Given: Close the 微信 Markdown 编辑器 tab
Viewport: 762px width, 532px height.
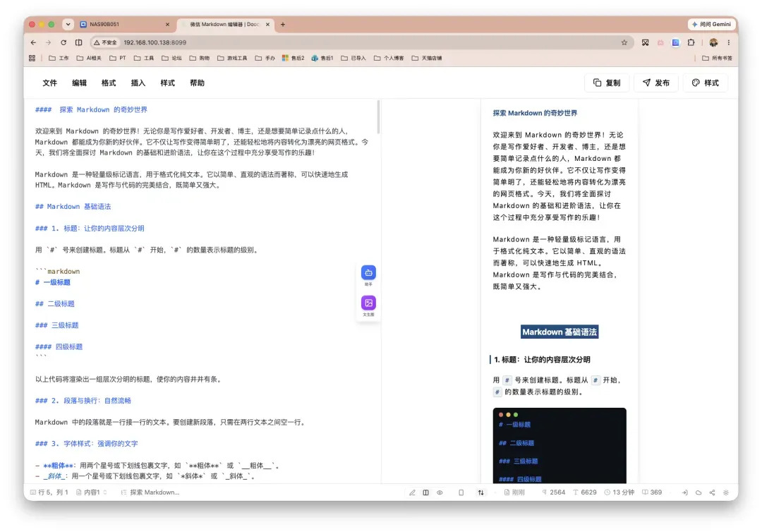Looking at the screenshot, I should click(x=267, y=24).
